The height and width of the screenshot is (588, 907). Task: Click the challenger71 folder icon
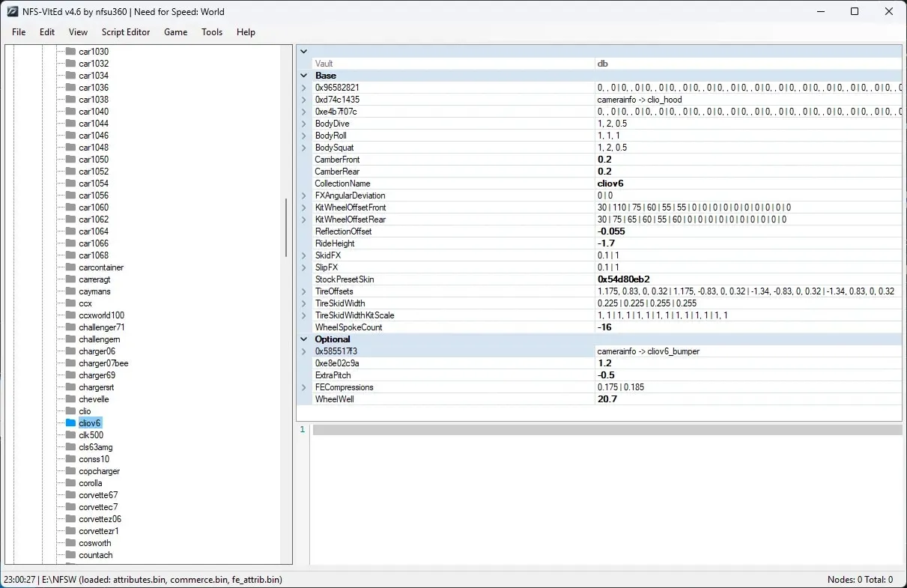71,327
